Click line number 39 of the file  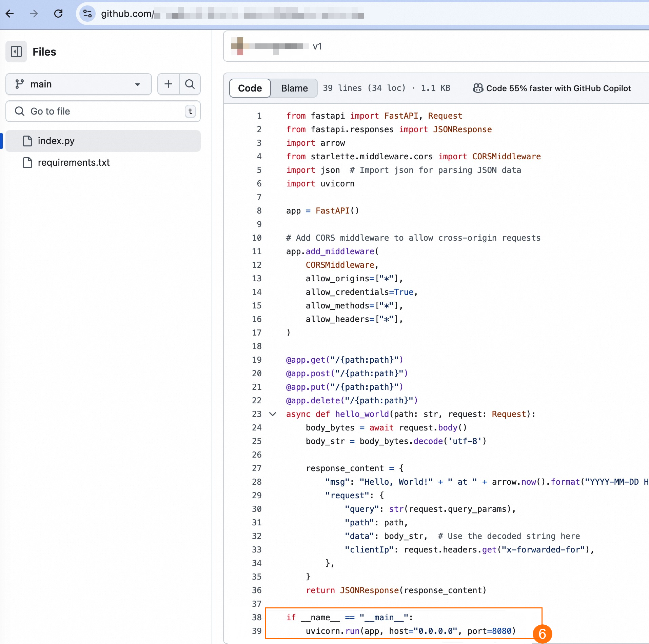257,631
